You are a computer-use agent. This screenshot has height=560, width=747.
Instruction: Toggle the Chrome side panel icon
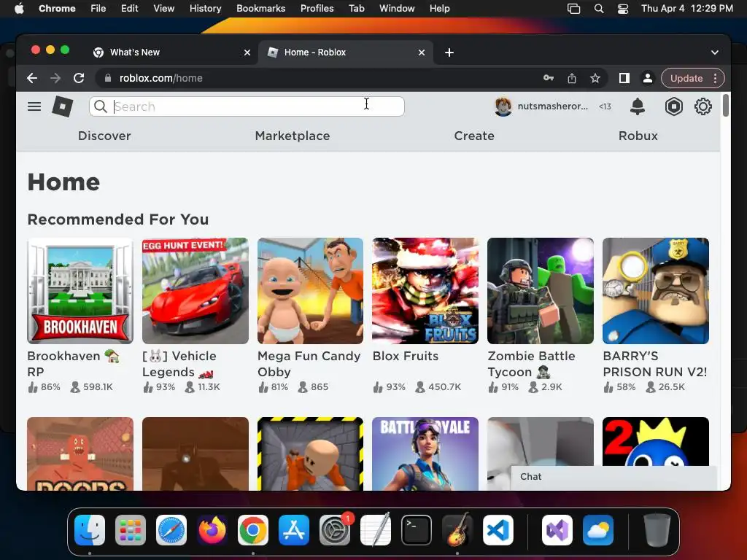coord(624,78)
